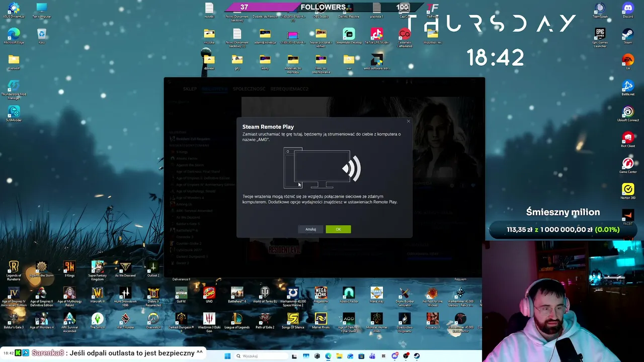Viewport: 644px width, 362px height.
Task: Launch the Warcraft III desktop shortcut
Action: coord(97,295)
